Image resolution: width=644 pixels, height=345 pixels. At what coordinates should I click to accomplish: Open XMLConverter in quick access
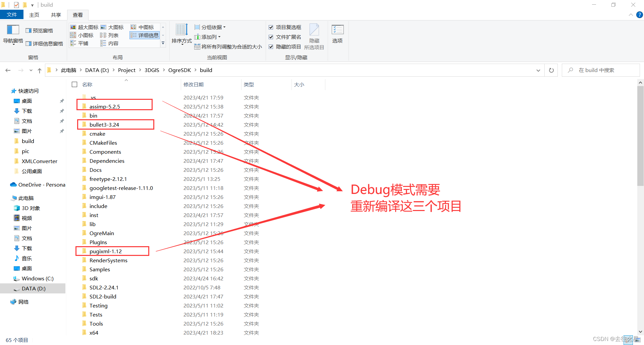tap(36, 161)
